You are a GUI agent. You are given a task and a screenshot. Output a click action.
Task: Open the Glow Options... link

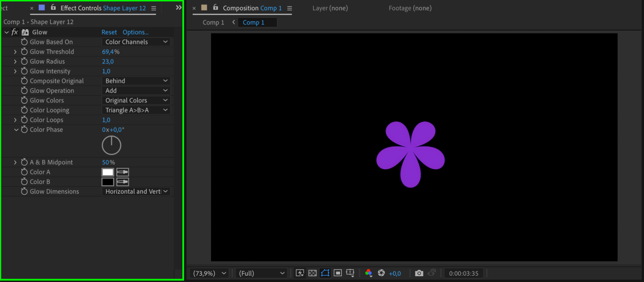[135, 32]
